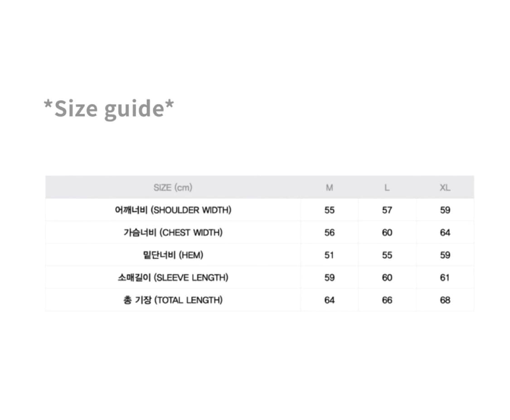510x420 pixels.
Task: Select hem value 51 for size M
Action: click(x=330, y=255)
